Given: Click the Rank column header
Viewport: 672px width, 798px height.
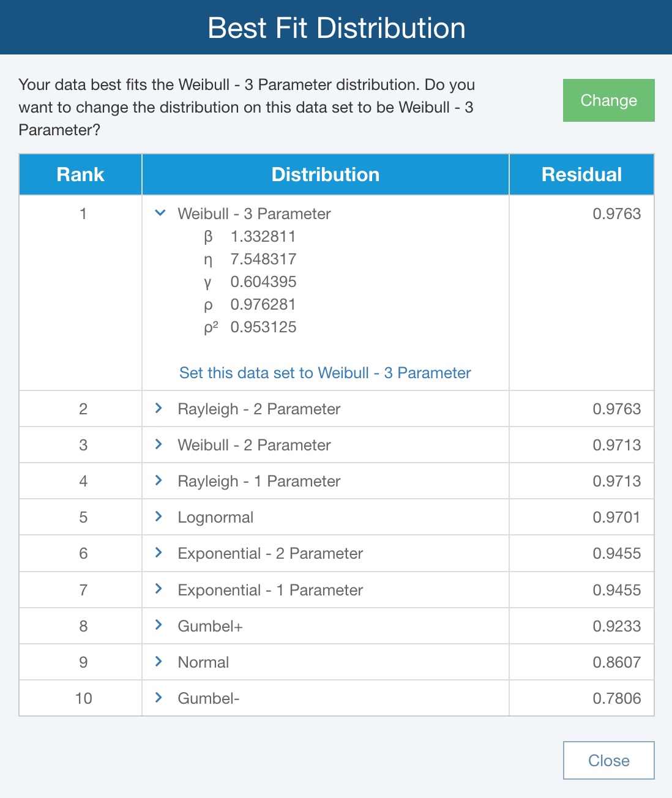Looking at the screenshot, I should tap(80, 174).
